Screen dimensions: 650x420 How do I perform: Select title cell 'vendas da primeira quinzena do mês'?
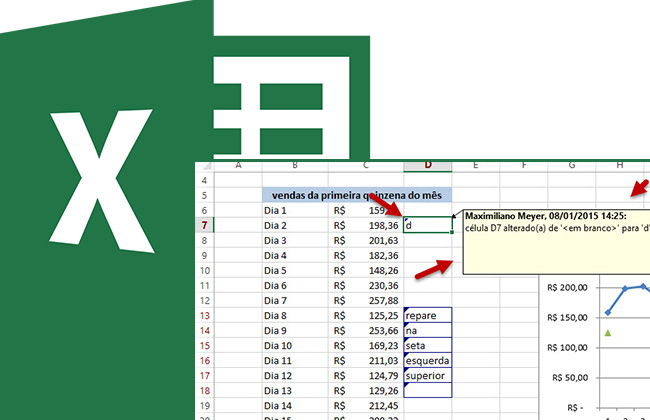coord(357,195)
